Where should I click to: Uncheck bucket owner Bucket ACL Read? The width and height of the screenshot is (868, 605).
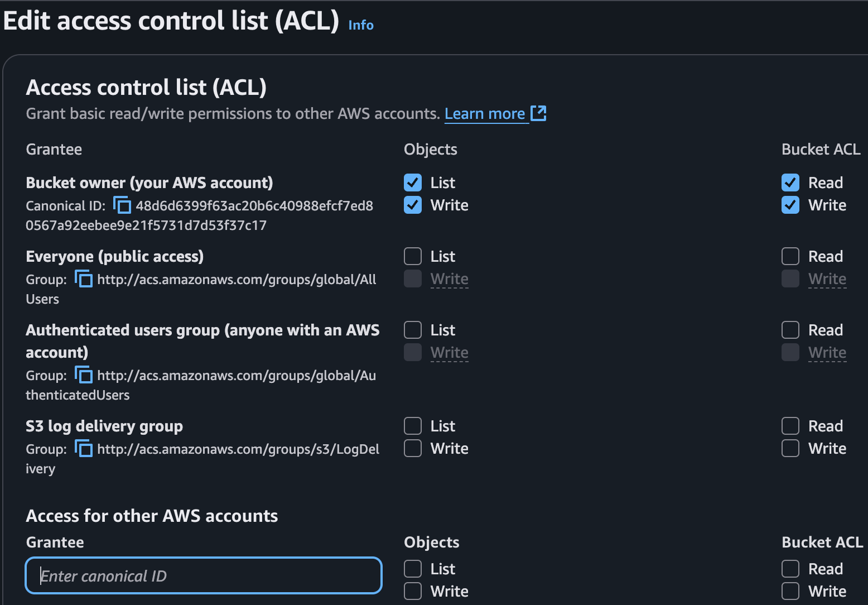coord(790,183)
